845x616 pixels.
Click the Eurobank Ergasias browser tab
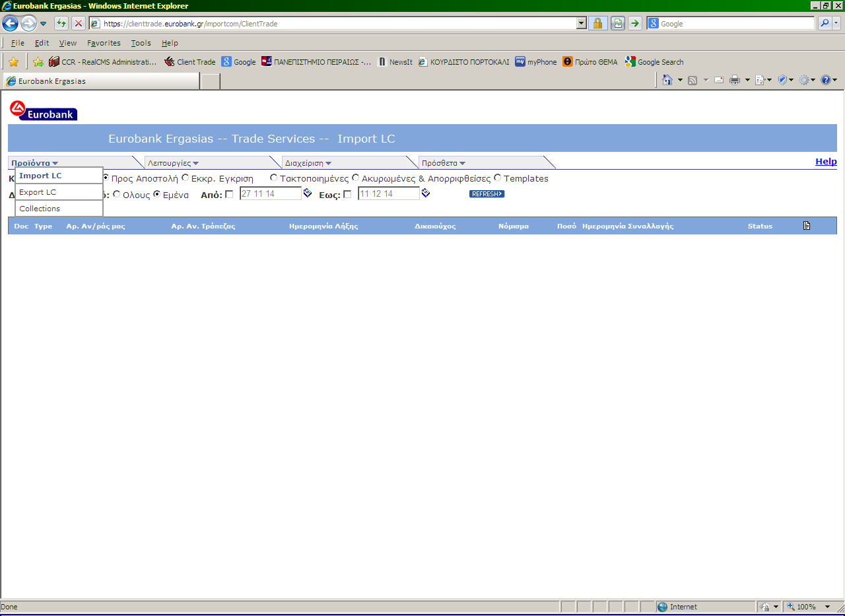(101, 81)
